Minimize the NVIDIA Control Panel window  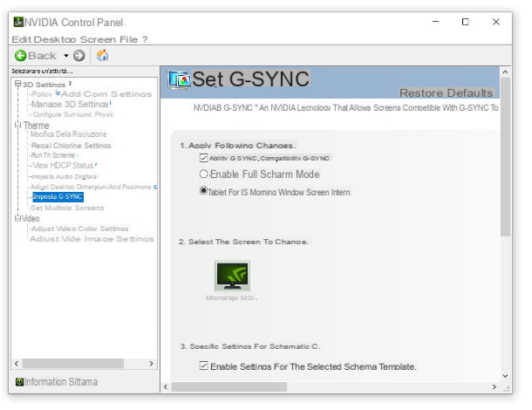tap(435, 22)
